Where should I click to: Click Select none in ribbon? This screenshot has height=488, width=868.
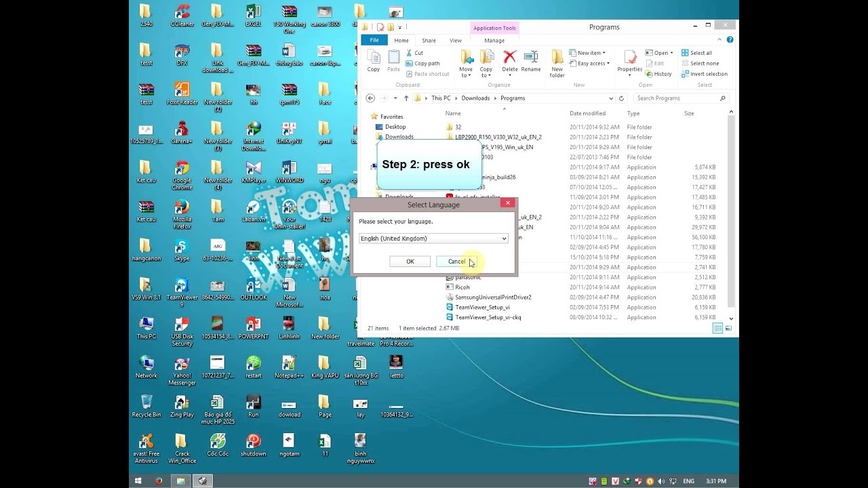click(700, 63)
